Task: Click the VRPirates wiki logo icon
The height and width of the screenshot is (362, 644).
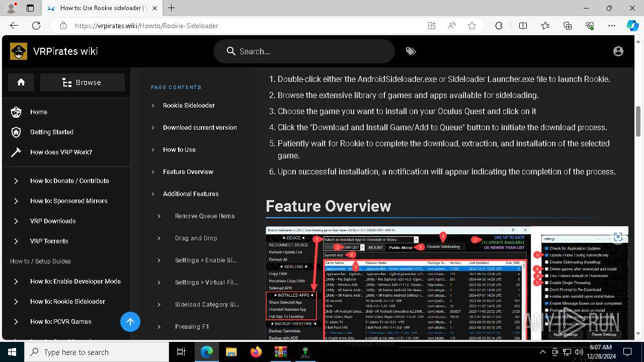Action: 19,51
